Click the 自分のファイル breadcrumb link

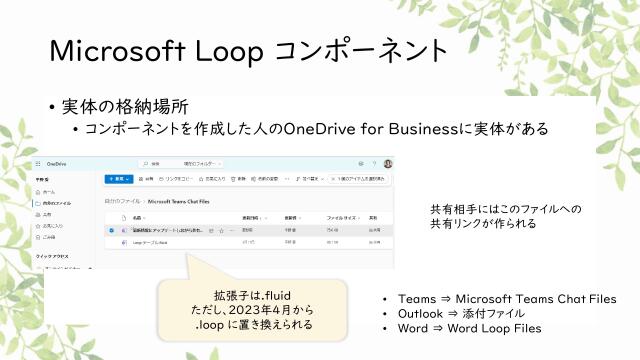(122, 201)
